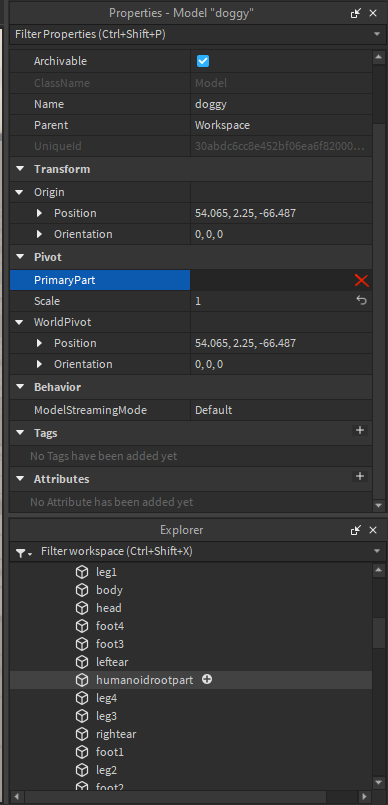
Task: Click the rightear part icon
Action: 82,734
